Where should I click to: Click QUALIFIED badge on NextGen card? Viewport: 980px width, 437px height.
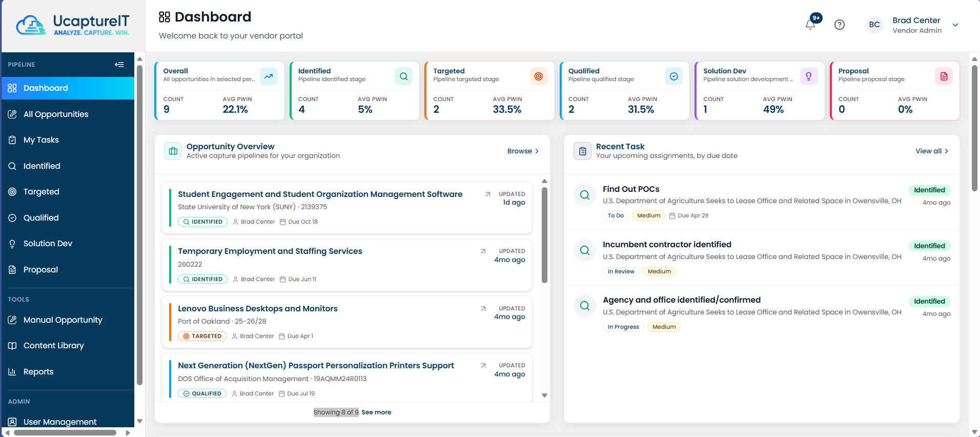click(x=202, y=393)
